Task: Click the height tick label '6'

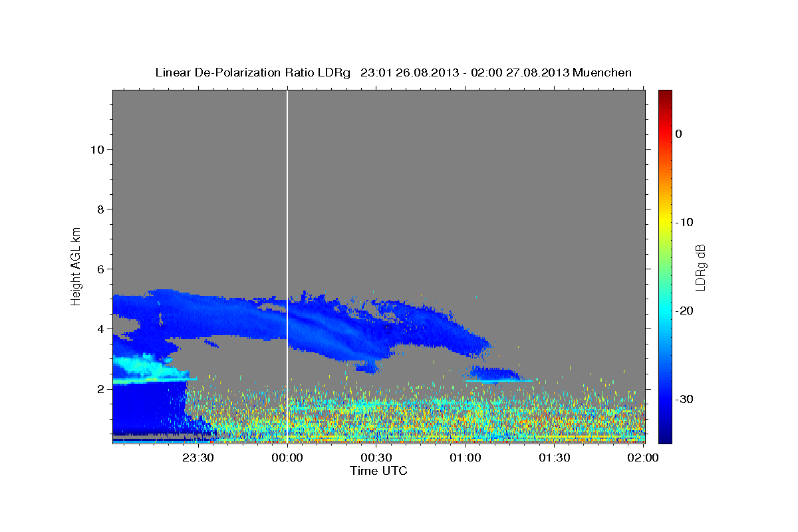Action: [100, 269]
